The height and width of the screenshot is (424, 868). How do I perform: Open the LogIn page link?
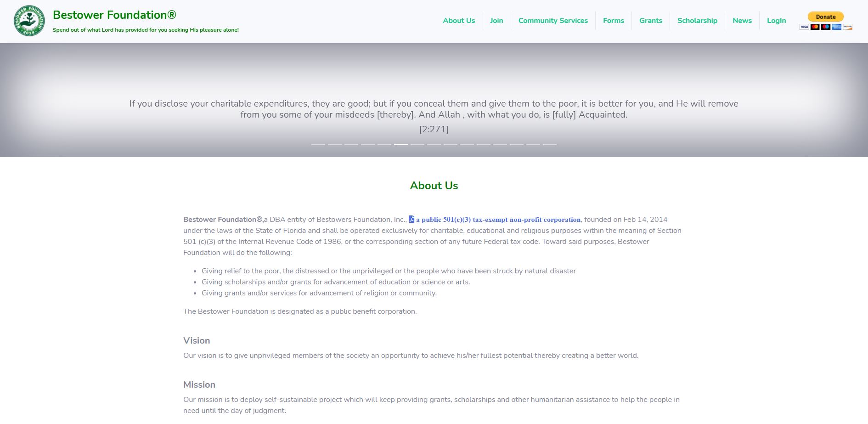pos(776,21)
